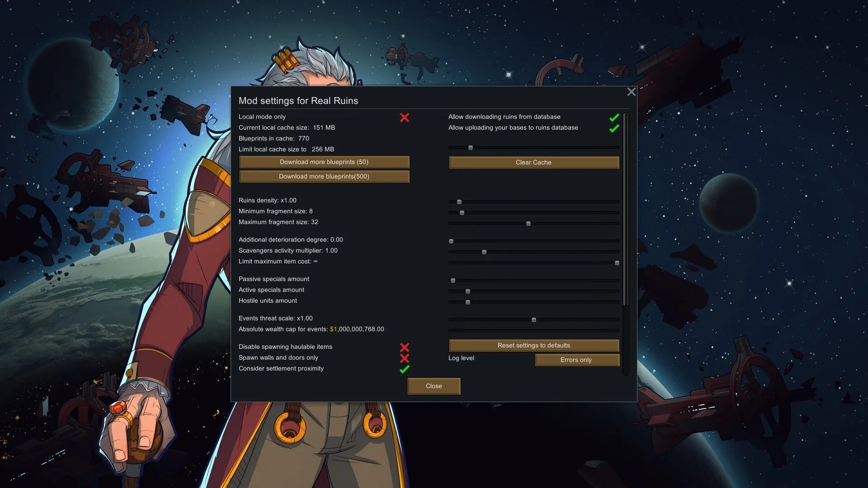868x488 pixels.
Task: Toggle Spawn walls and doors only
Action: point(405,358)
